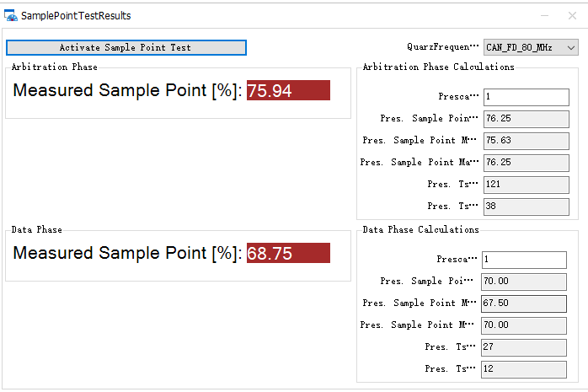Focus the Arbitration Phase Prescaler input field

pos(527,97)
